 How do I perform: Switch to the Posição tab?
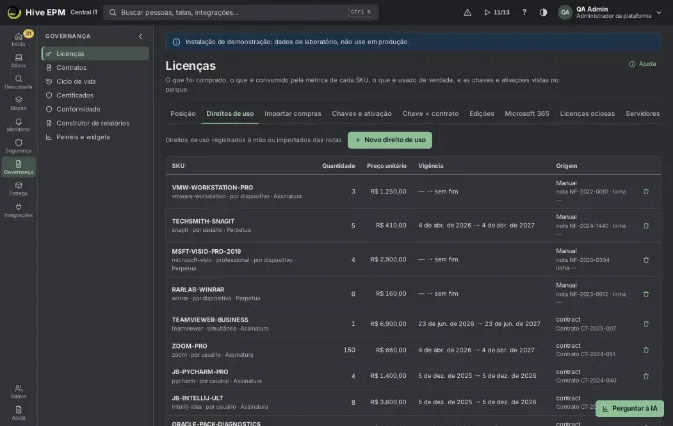[183, 114]
